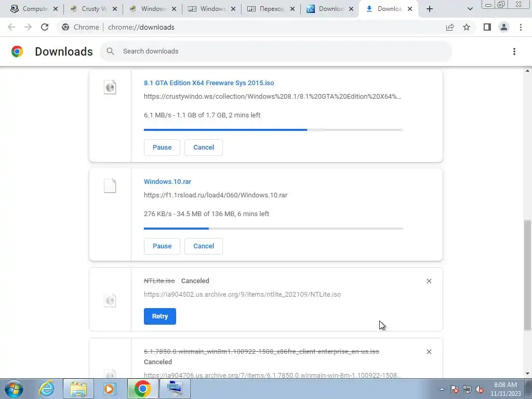
Task: Close the Compute tab
Action: (56, 9)
